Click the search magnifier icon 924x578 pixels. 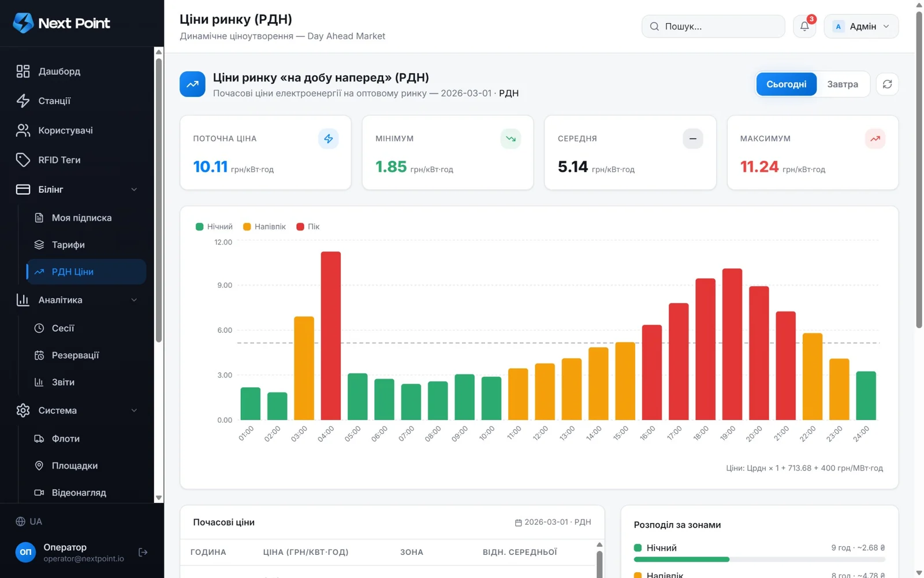click(654, 27)
